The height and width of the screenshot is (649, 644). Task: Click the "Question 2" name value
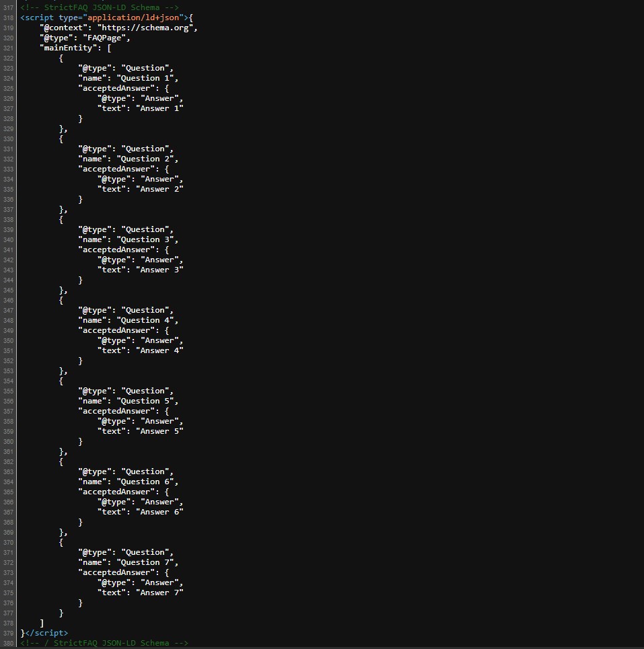tap(145, 159)
